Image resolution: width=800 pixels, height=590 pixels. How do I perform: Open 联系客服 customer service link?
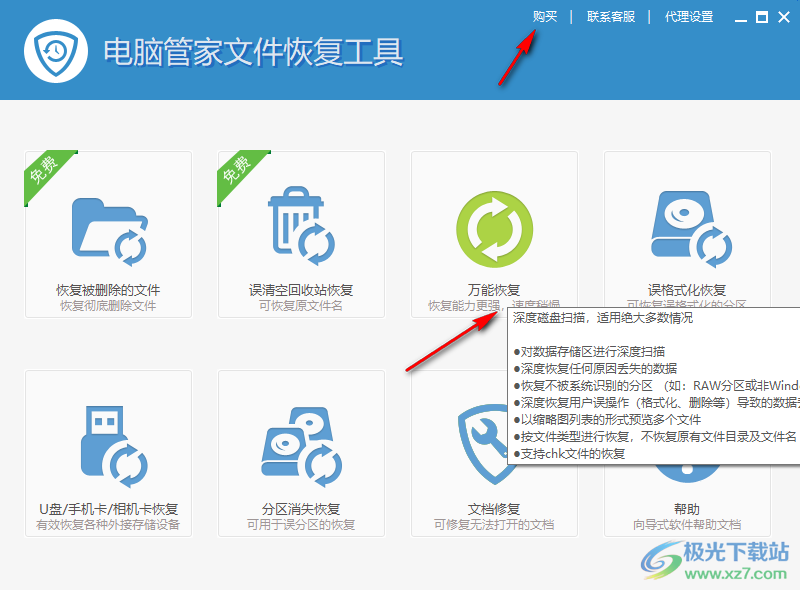(x=611, y=17)
